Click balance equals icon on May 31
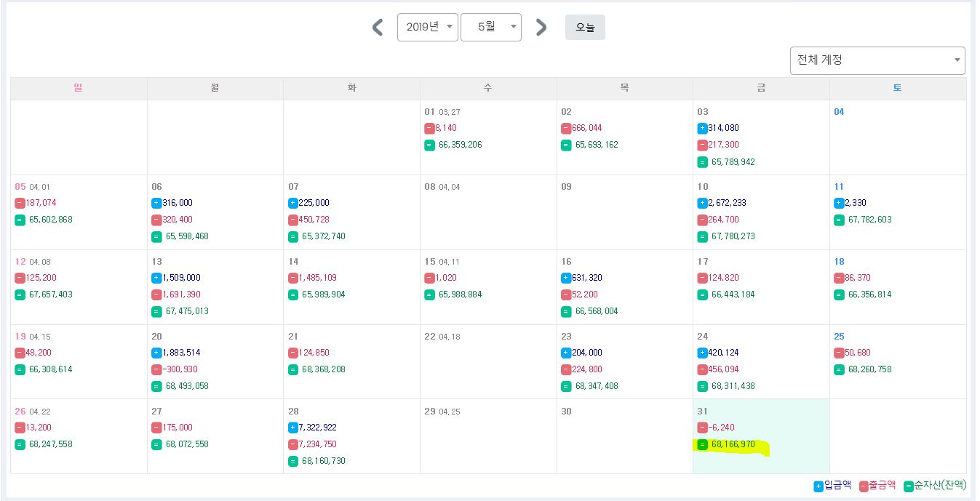This screenshot has height=501, width=980. 702,444
